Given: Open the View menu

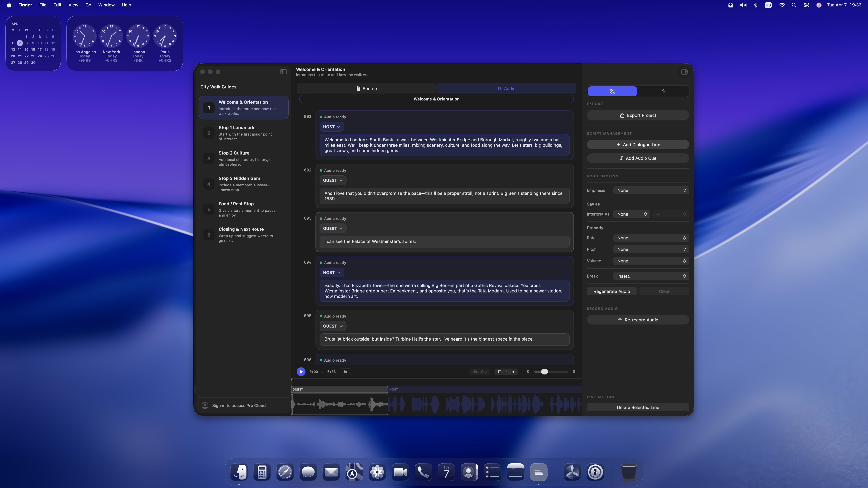Looking at the screenshot, I should 73,5.
